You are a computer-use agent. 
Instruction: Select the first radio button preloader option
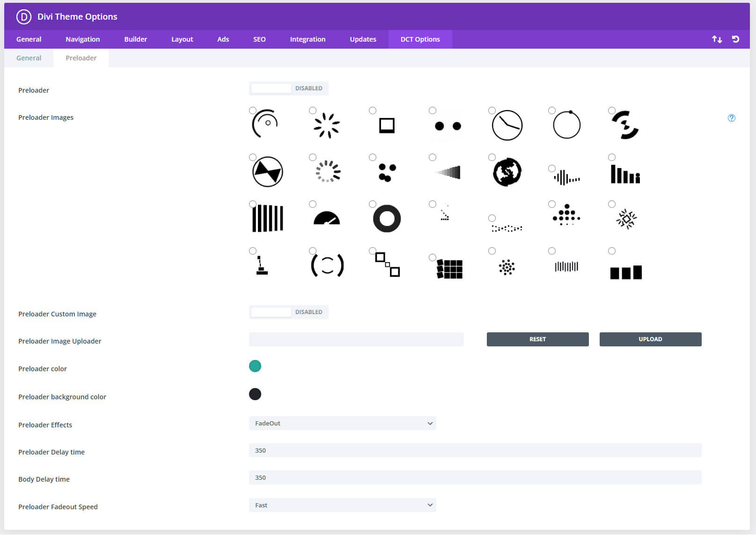tap(253, 110)
